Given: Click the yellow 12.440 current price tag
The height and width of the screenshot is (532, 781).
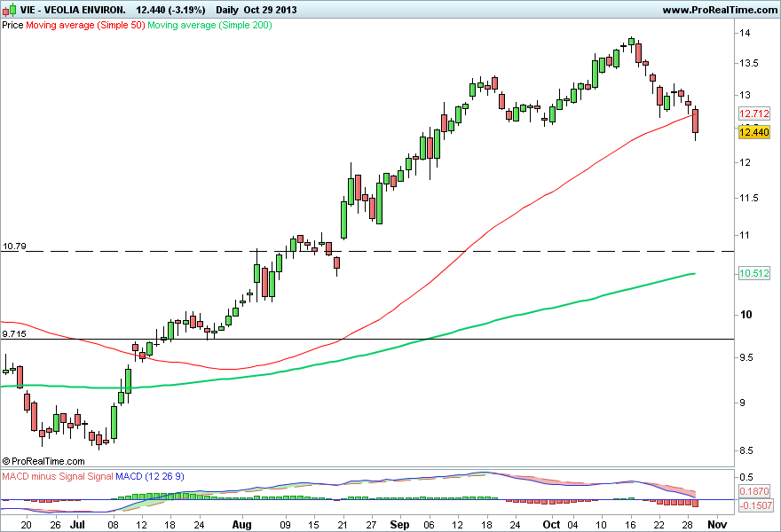Looking at the screenshot, I should coord(754,132).
